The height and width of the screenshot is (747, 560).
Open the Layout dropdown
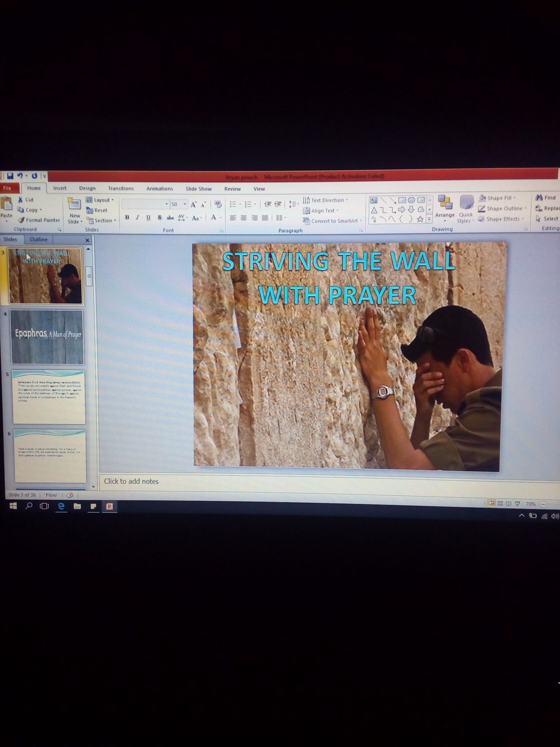pyautogui.click(x=100, y=200)
